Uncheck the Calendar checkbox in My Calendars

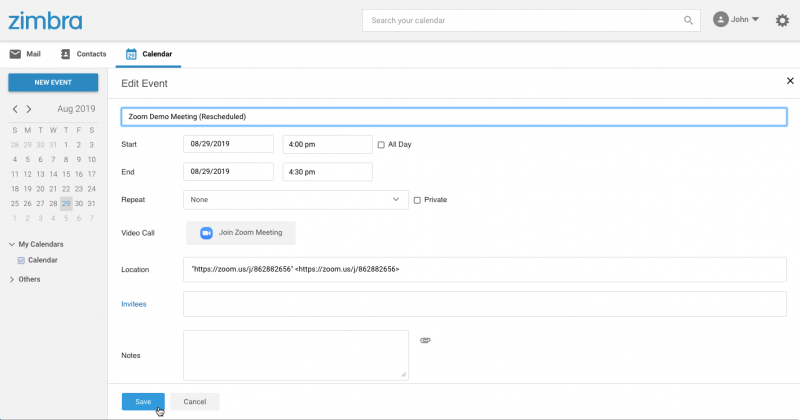pyautogui.click(x=21, y=260)
